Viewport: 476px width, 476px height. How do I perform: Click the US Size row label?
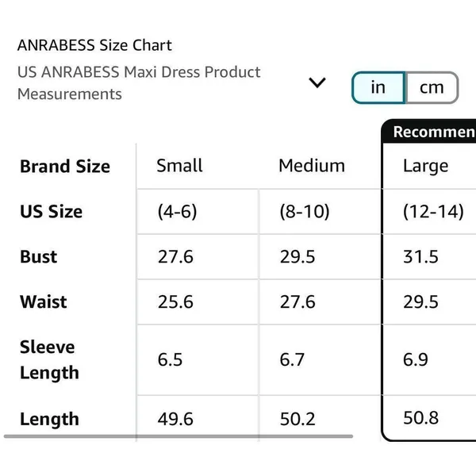(52, 211)
